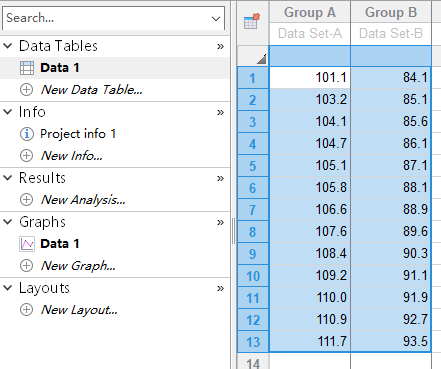The height and width of the screenshot is (369, 441).
Task: Select the cell containing 88.9
Action: coord(391,210)
